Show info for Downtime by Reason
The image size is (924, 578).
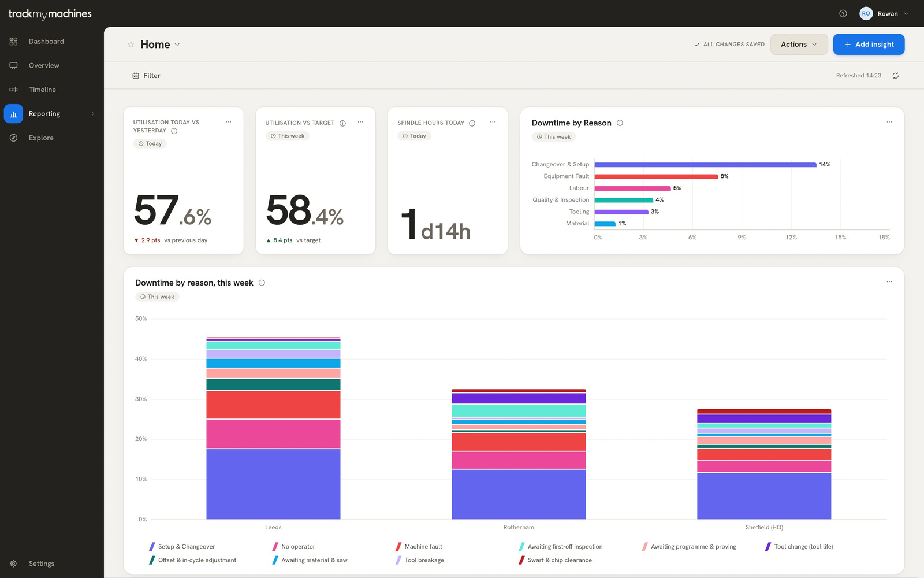click(620, 123)
